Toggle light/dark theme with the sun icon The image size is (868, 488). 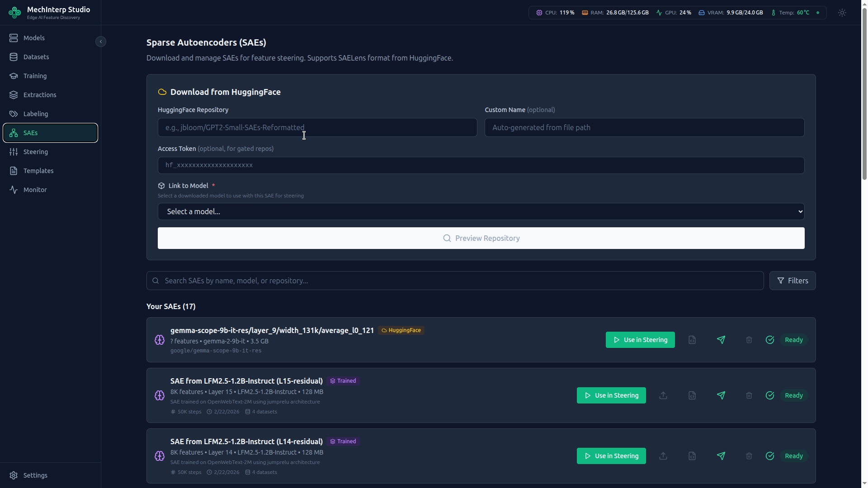(x=842, y=13)
